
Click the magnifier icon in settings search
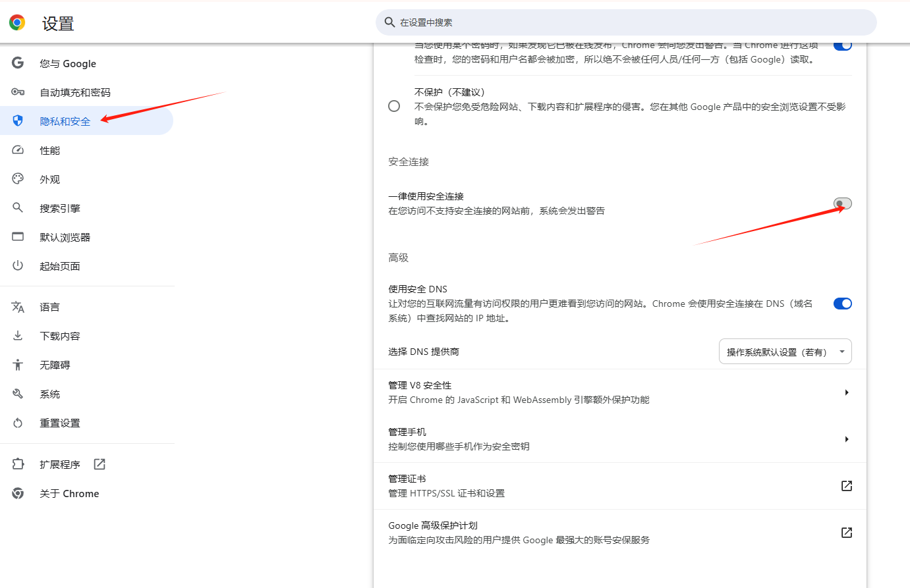[389, 22]
